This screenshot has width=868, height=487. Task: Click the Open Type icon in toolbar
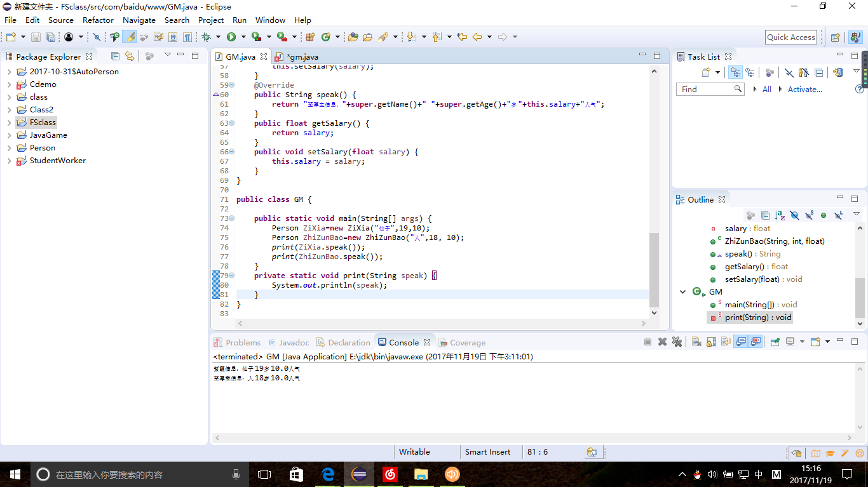353,37
